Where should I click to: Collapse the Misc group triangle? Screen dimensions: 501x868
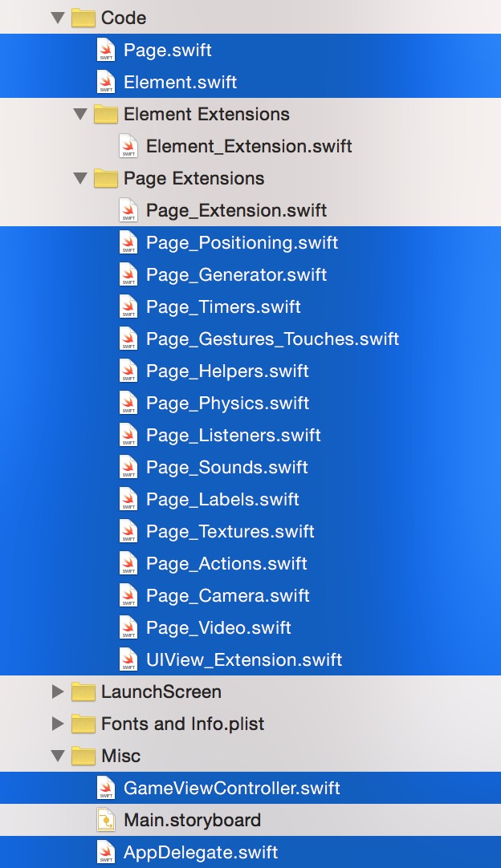57,756
